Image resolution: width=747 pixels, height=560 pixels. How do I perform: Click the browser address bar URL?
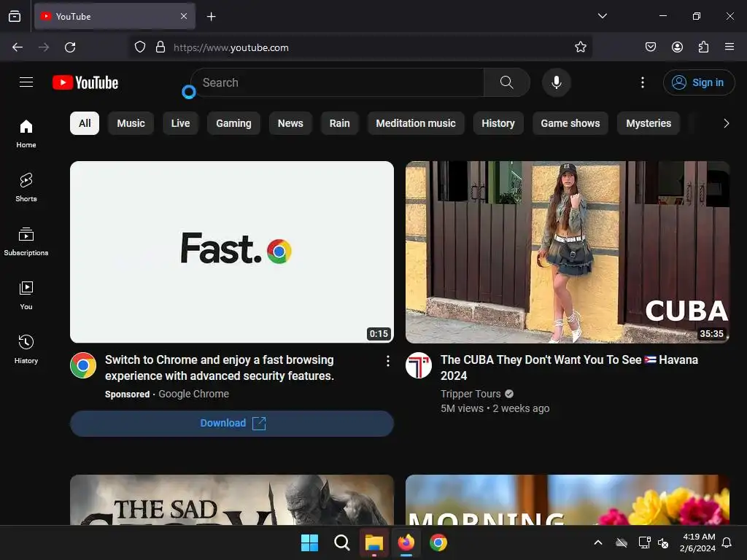click(x=231, y=47)
